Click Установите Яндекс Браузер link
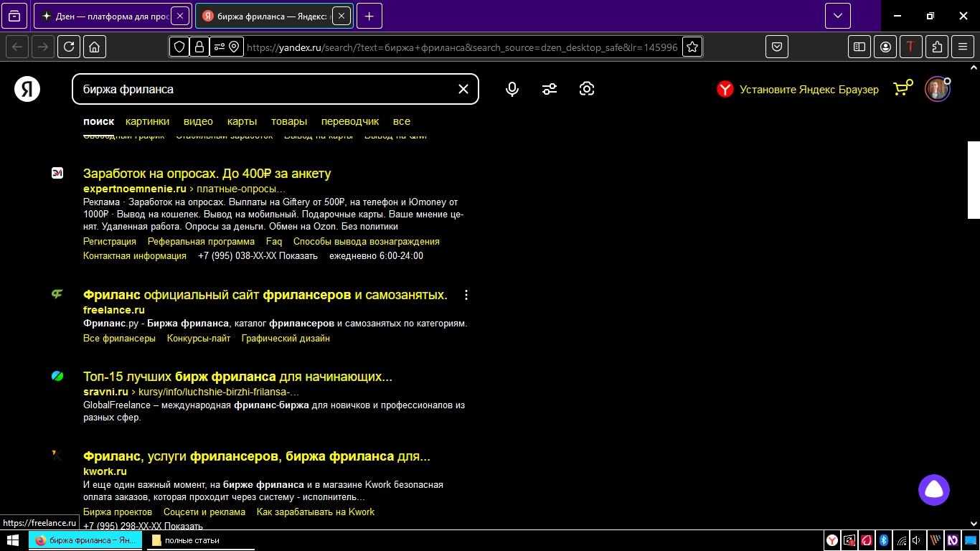Image resolution: width=980 pixels, height=551 pixels. [x=798, y=90]
